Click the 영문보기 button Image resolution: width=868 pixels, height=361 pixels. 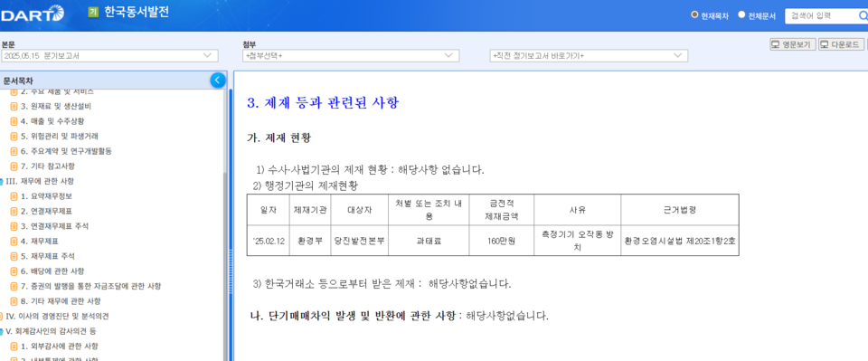click(x=793, y=44)
